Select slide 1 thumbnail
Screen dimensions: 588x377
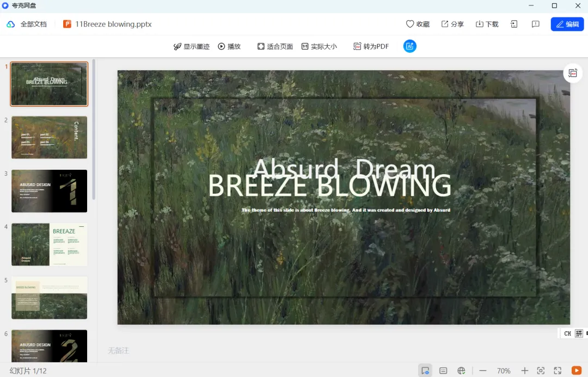(49, 84)
